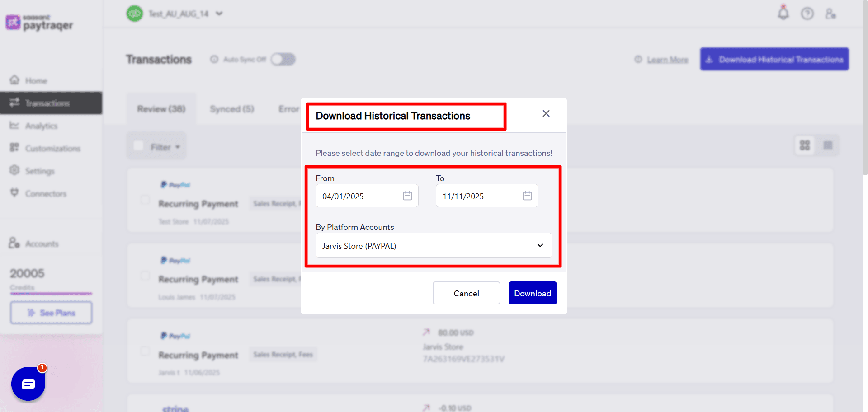Viewport: 868px width, 412px height.
Task: Switch to the Synced (5) tab
Action: point(231,108)
